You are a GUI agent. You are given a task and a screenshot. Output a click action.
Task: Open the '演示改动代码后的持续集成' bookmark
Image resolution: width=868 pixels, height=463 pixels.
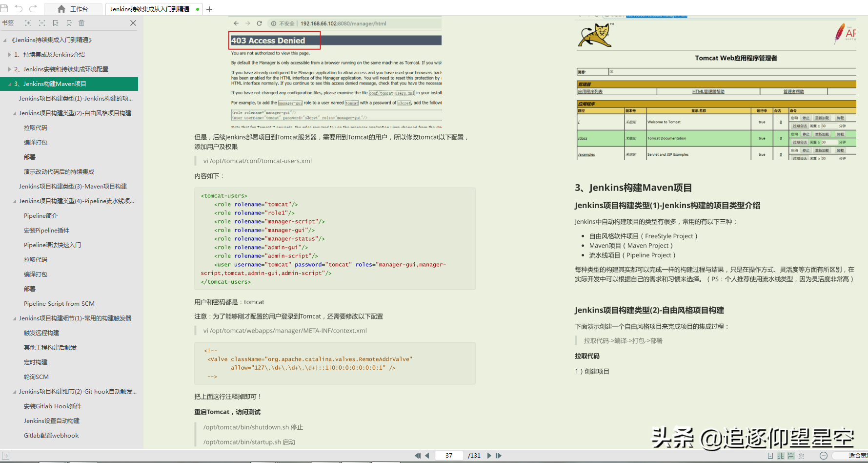click(59, 172)
